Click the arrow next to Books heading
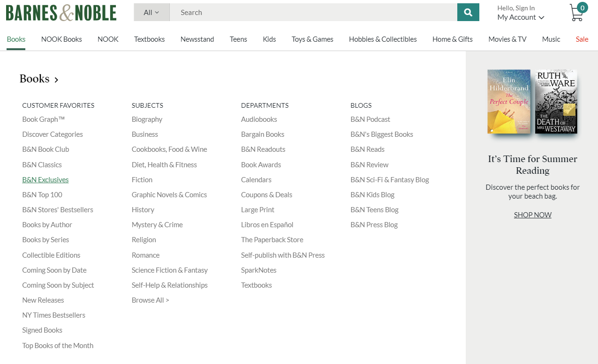598x364 pixels. pyautogui.click(x=56, y=80)
